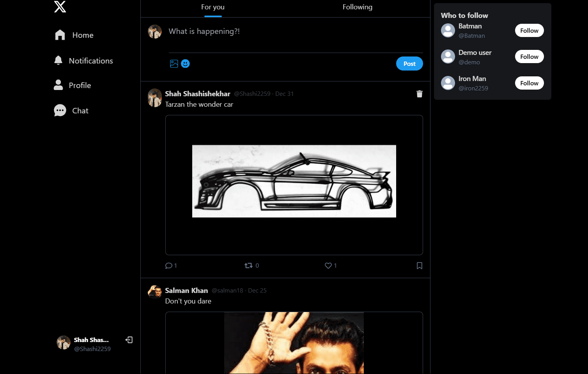Click the image upload icon in composer
The height and width of the screenshot is (374, 588).
174,64
